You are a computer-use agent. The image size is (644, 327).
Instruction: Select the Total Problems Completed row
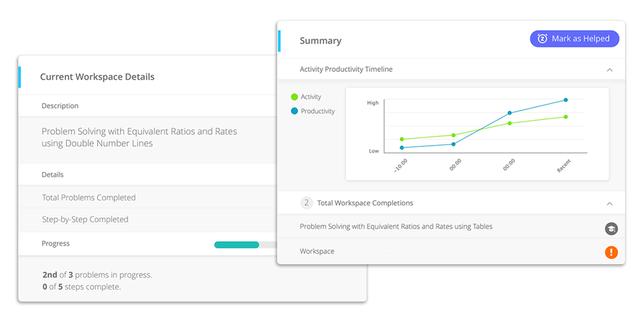(89, 198)
